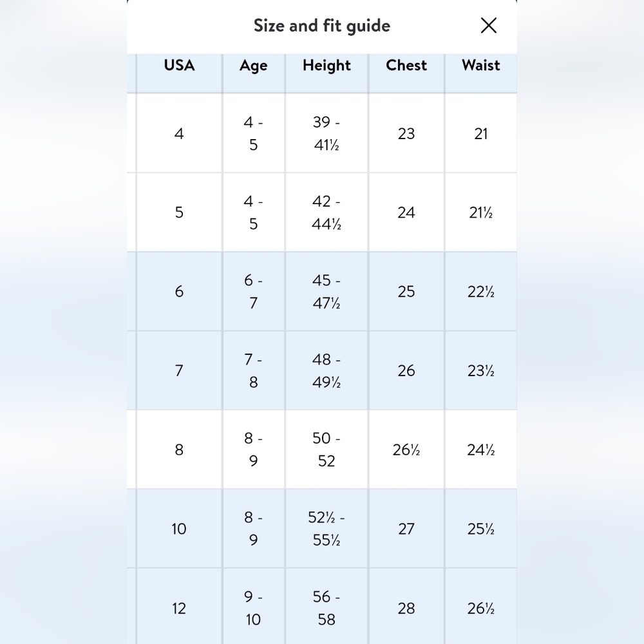Screen dimensions: 644x644
Task: Select the USA size 7 cell
Action: tap(179, 370)
